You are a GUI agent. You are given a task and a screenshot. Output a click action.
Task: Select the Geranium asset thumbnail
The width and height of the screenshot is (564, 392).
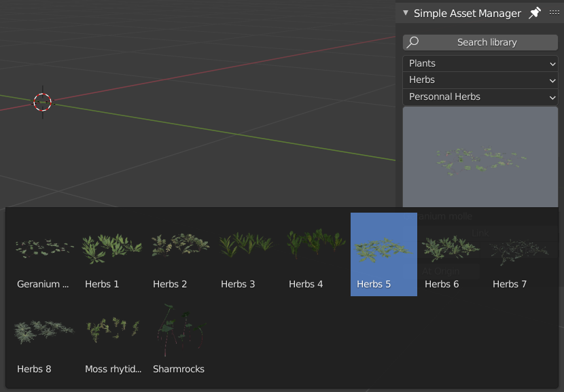[x=44, y=255]
